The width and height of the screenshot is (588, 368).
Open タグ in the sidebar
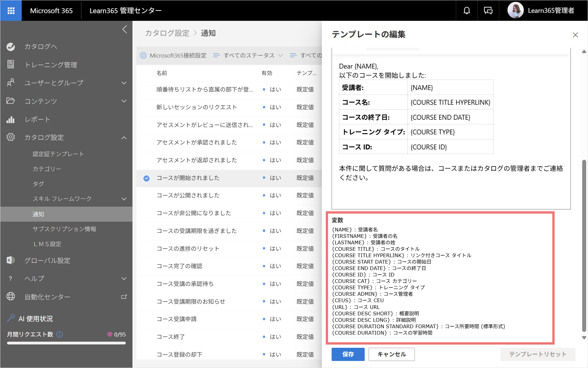(x=38, y=184)
